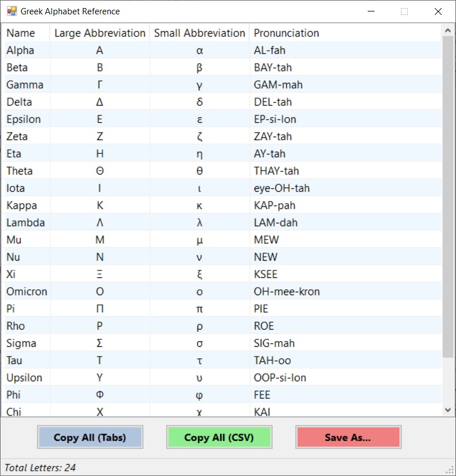Viewport: 456px width, 476px height.
Task: Click the Small Abbreviation column header
Action: tap(200, 33)
